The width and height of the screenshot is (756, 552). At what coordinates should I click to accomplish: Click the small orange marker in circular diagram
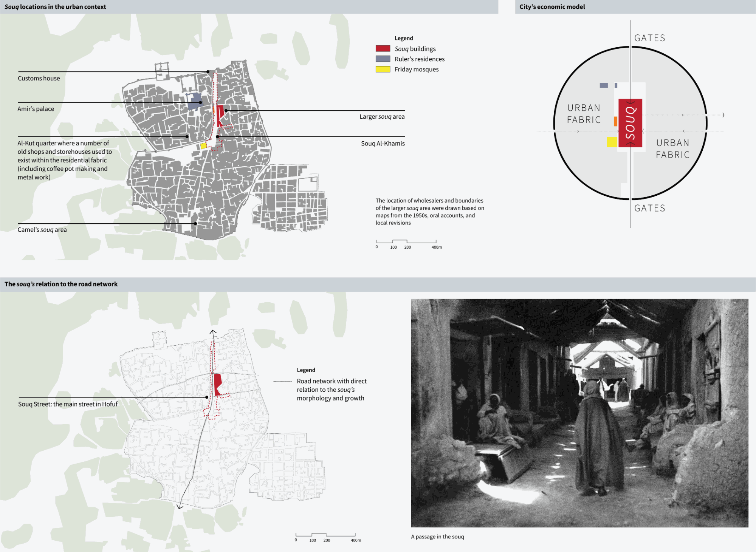615,121
